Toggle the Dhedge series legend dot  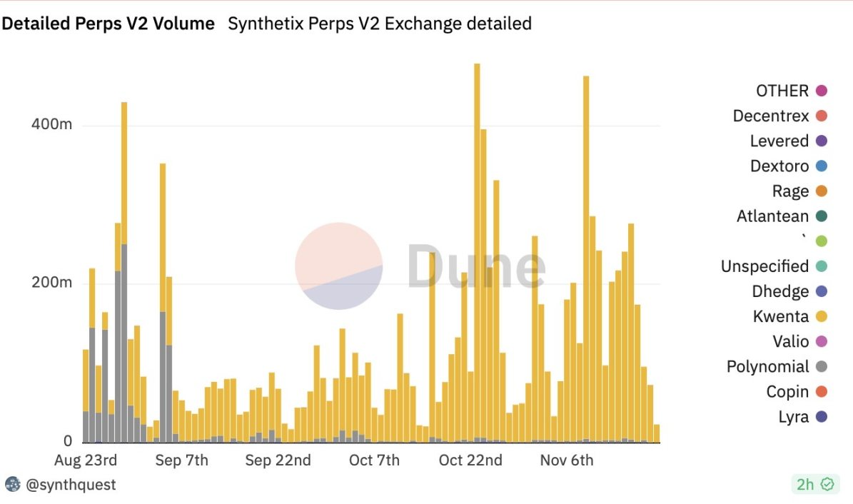(822, 291)
